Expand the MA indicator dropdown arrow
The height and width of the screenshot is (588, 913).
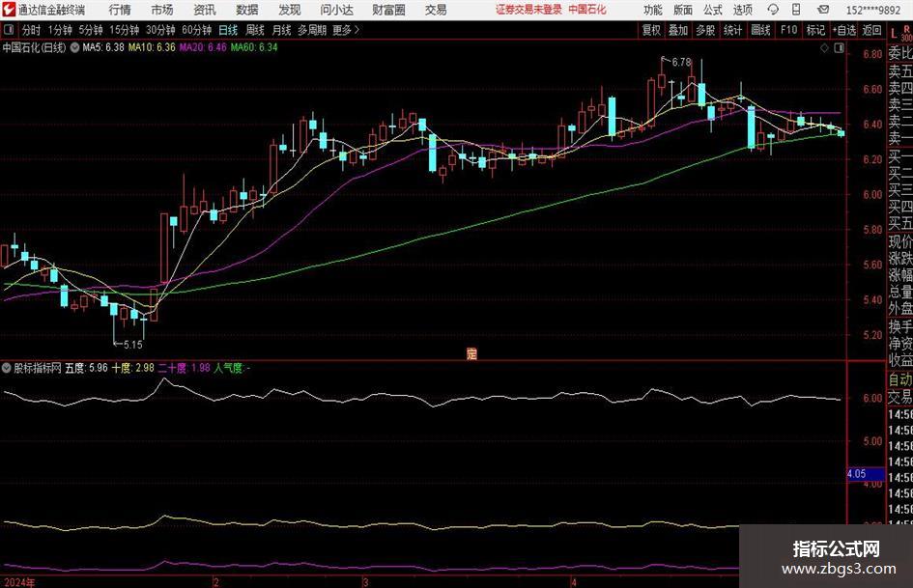tap(74, 47)
